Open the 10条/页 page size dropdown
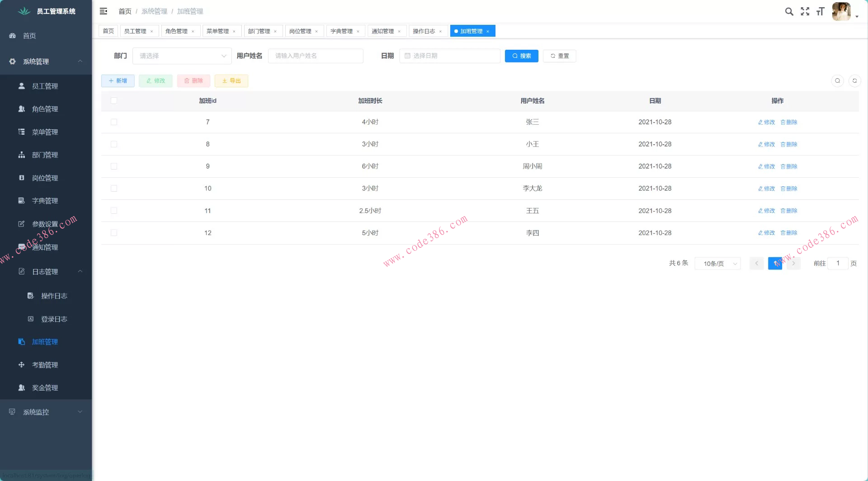The image size is (868, 481). pos(717,264)
